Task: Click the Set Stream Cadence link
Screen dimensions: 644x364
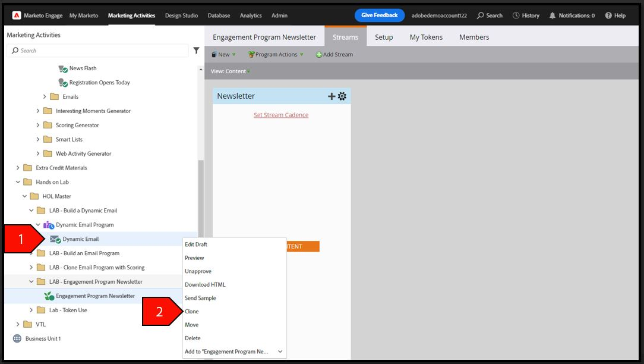Action: [x=281, y=115]
